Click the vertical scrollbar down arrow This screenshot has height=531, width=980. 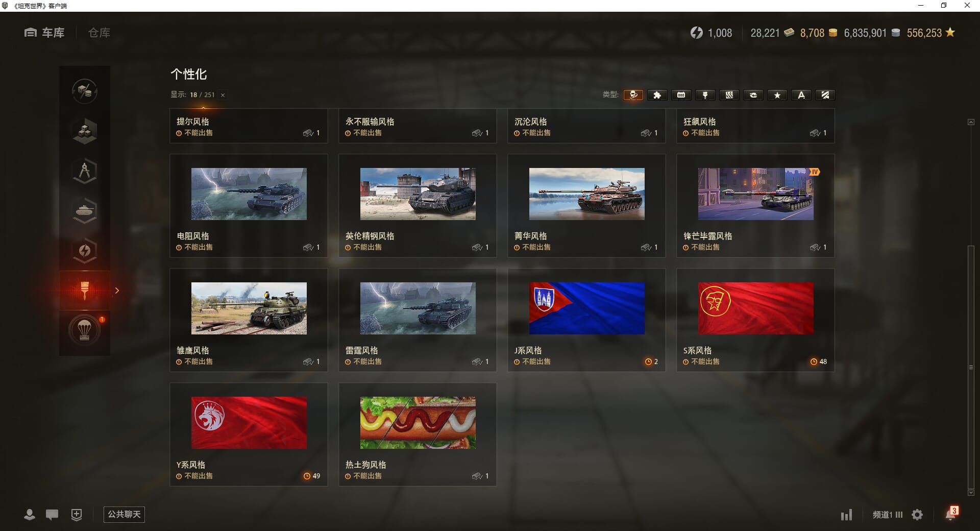(x=971, y=493)
